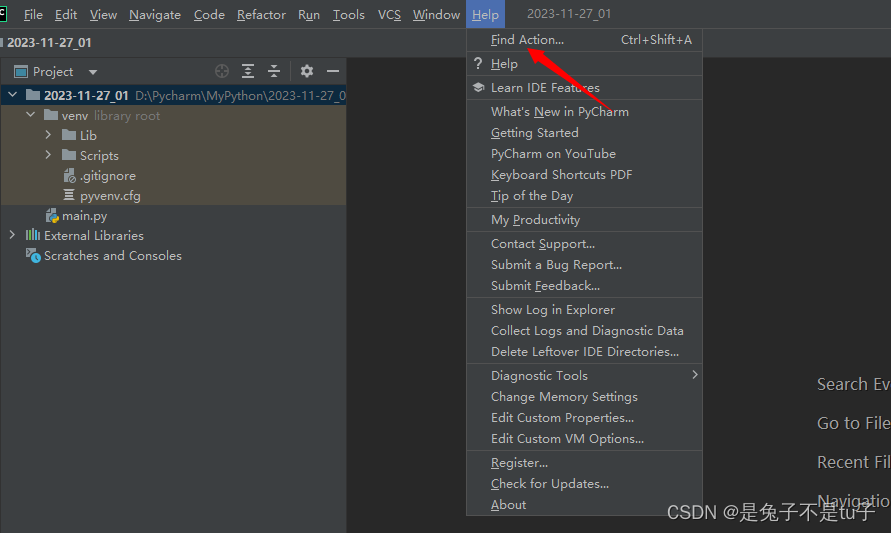This screenshot has height=533, width=891.
Task: Collapse the venv folder chevron
Action: point(31,115)
